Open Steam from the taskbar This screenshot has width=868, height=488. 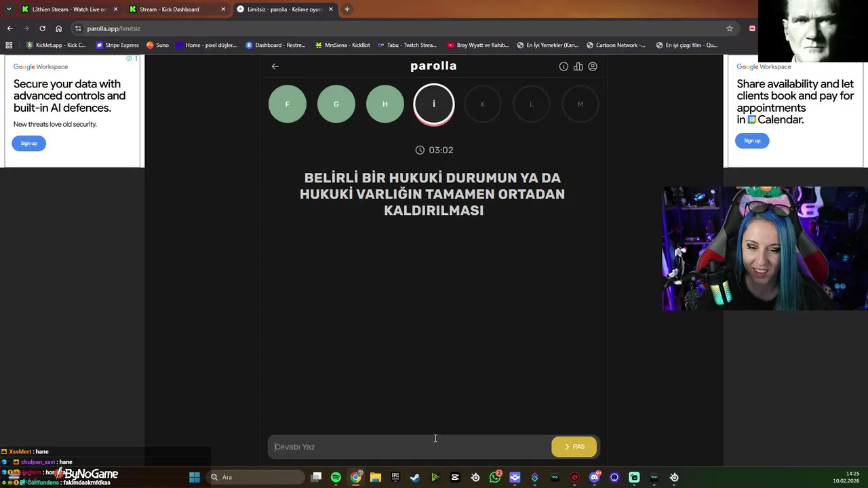[x=415, y=477]
